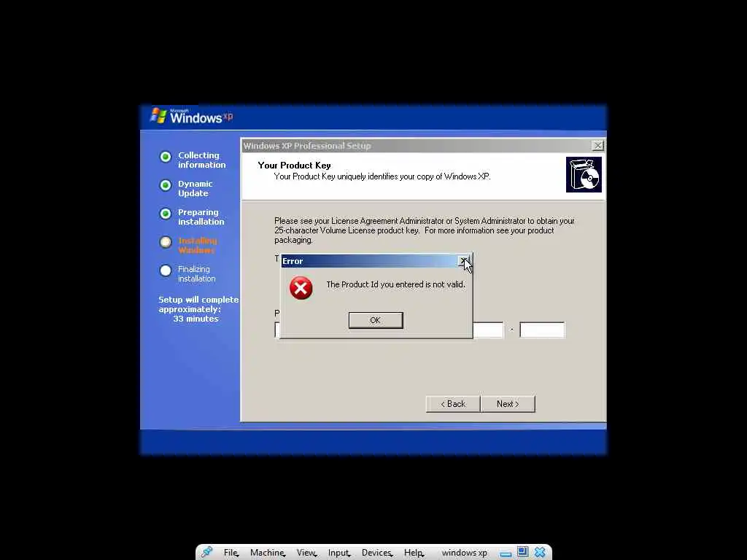Click the red error X icon
Image resolution: width=747 pixels, height=560 pixels.
coord(301,287)
